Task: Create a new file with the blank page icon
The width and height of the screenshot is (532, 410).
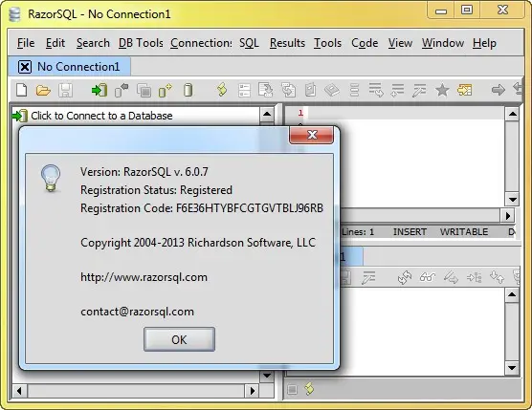Action: (22, 90)
